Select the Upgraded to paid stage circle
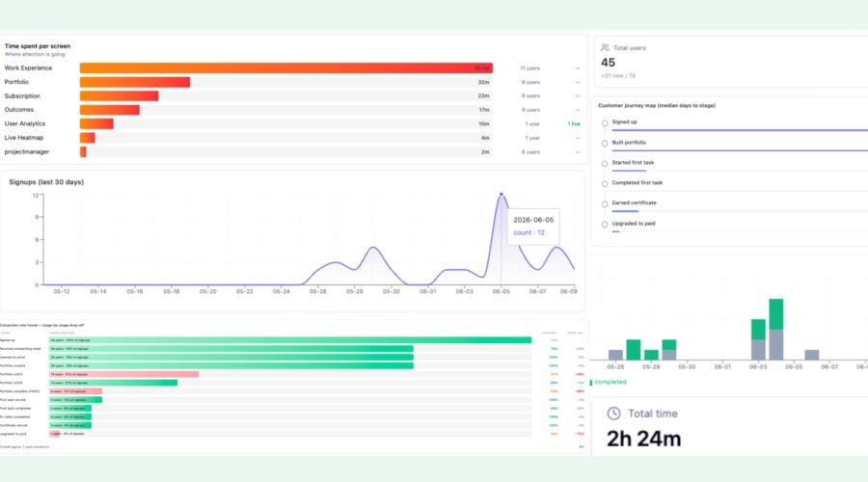Image resolution: width=868 pixels, height=482 pixels. [605, 225]
